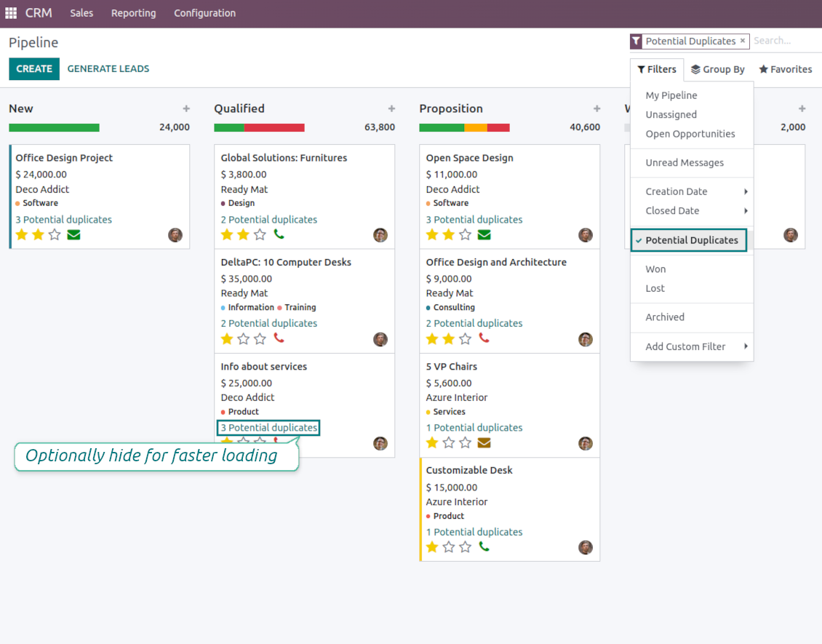Click envelope activity icon on Office Design Project

[73, 235]
